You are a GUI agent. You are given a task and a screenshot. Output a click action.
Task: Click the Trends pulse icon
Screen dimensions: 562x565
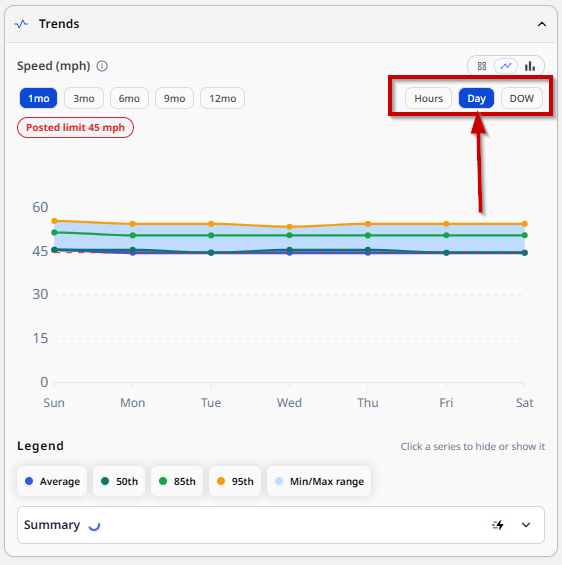click(21, 24)
